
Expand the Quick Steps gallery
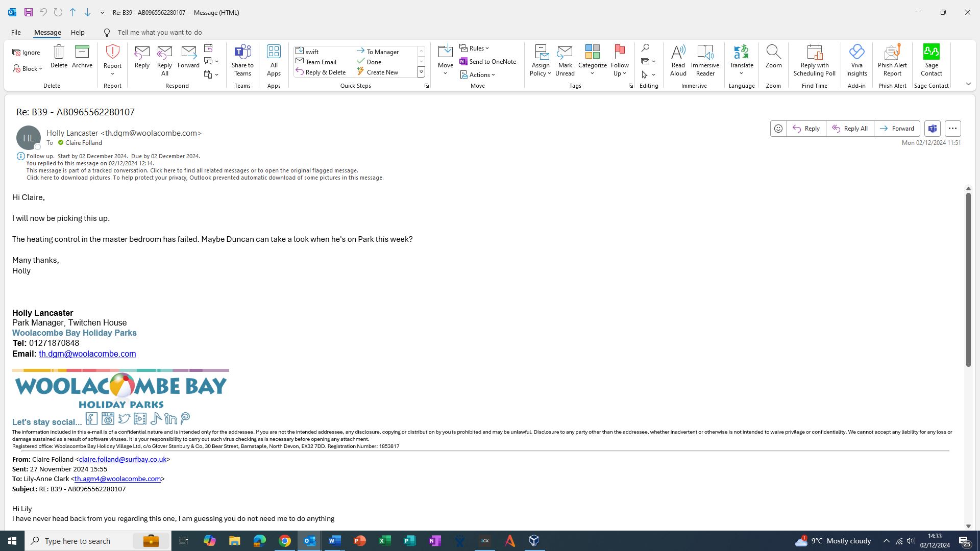tap(421, 72)
